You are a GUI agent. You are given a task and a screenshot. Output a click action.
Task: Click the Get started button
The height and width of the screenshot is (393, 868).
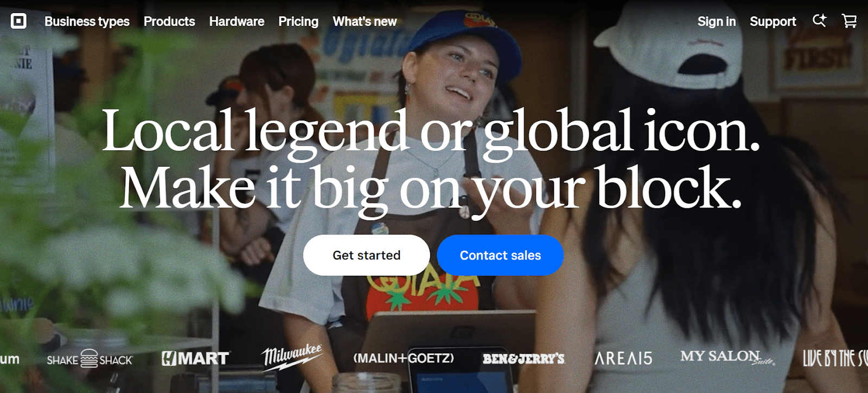point(367,255)
